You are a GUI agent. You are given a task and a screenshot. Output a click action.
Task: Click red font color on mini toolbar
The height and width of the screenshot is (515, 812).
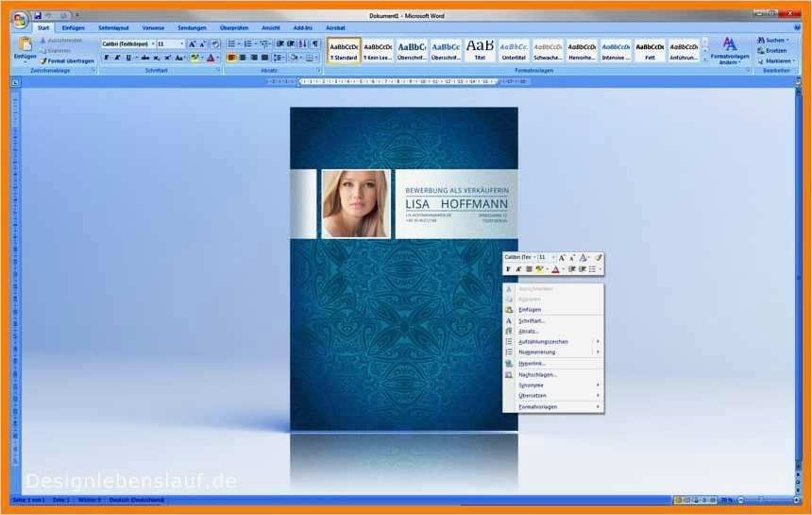click(x=555, y=269)
